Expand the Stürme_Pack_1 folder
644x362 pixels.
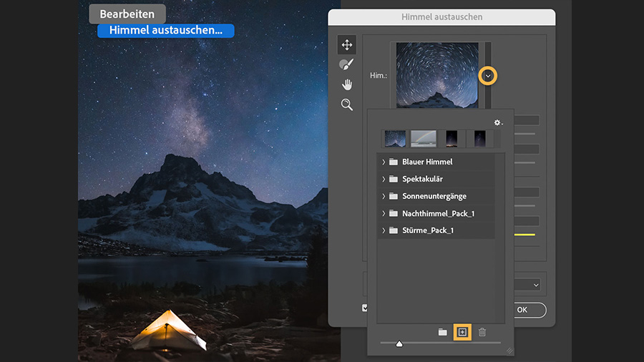pyautogui.click(x=384, y=230)
